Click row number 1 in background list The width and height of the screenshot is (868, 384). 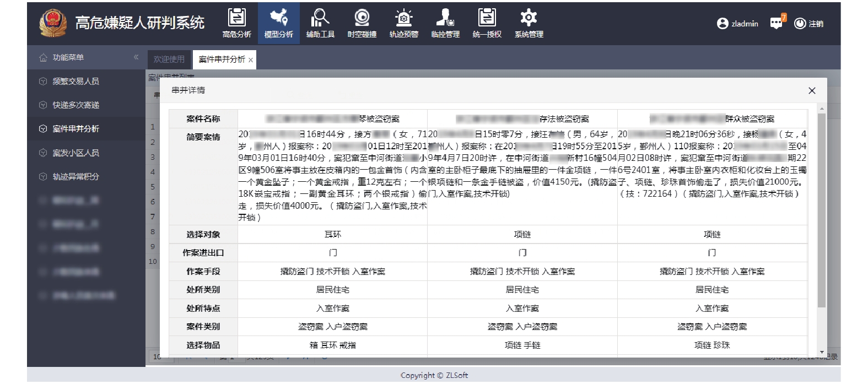153,127
